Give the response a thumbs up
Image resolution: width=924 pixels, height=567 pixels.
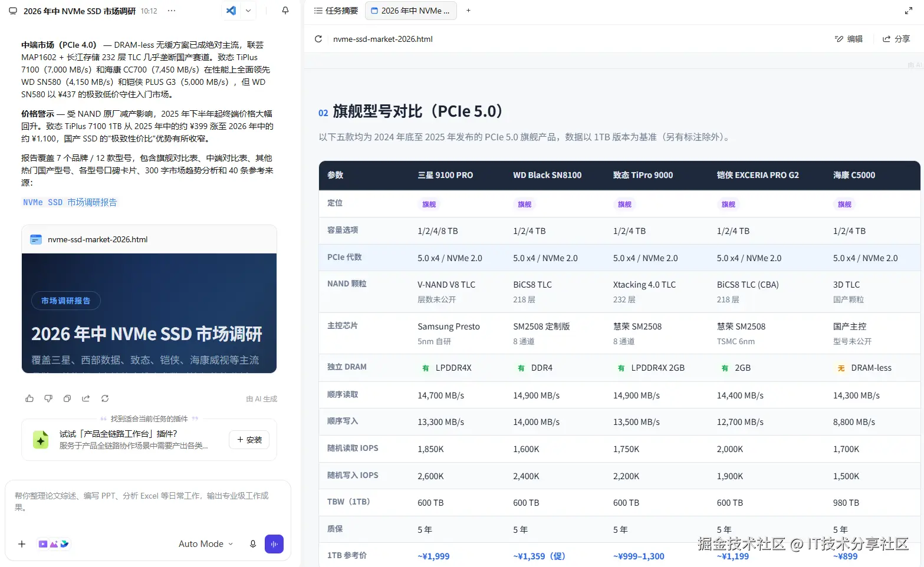(x=29, y=398)
